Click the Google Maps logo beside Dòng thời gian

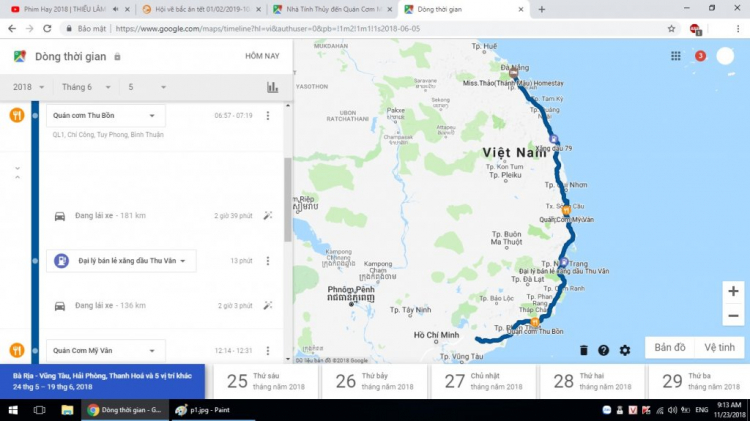20,56
